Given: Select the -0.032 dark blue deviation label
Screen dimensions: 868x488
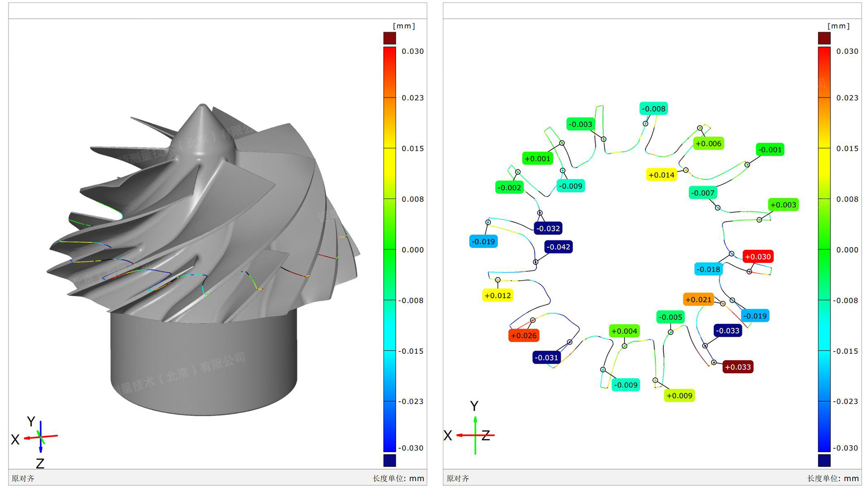Looking at the screenshot, I should point(548,228).
